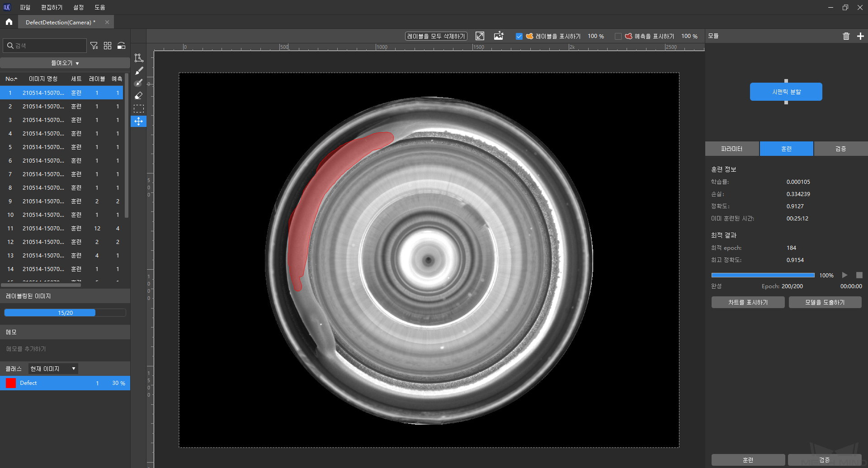Click the 이미지 명칭 column header

[43, 79]
